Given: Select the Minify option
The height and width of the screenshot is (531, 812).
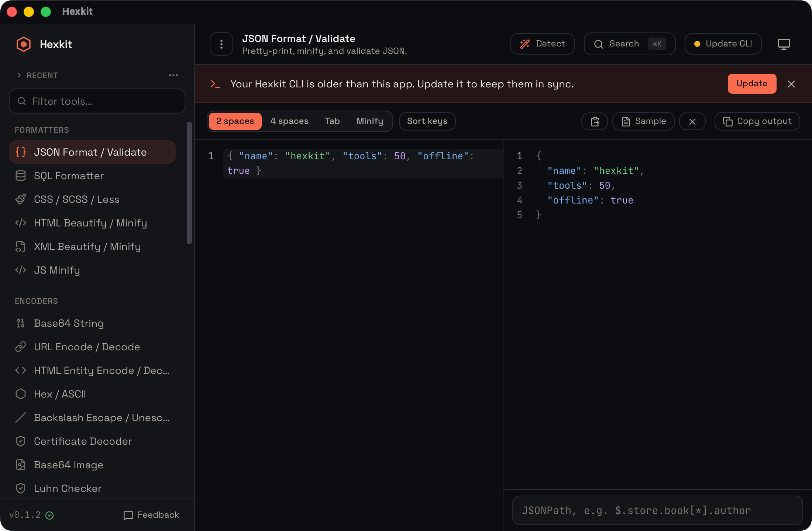Looking at the screenshot, I should [370, 121].
